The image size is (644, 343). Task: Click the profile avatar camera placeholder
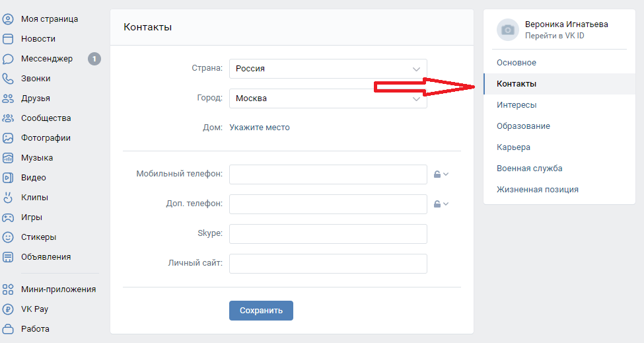(507, 29)
